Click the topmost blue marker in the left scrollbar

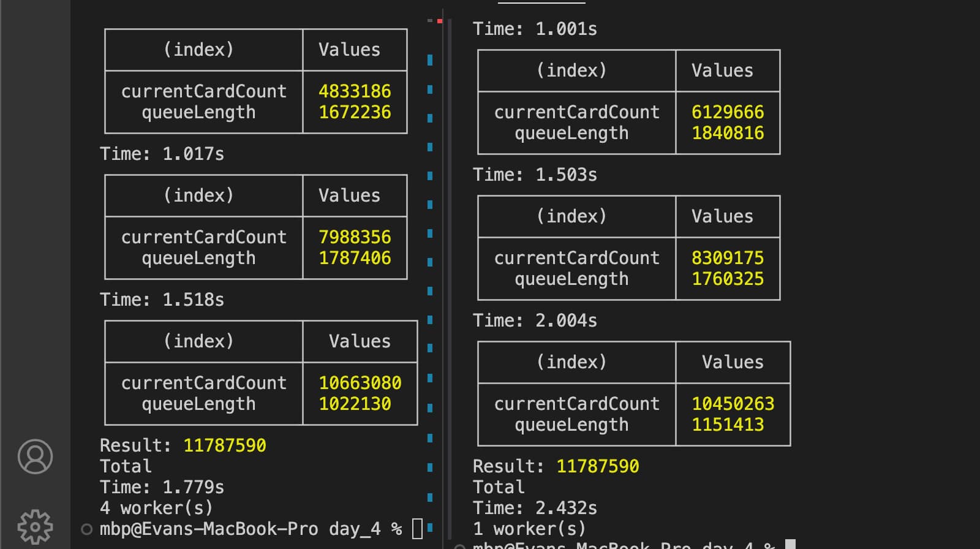click(x=430, y=60)
